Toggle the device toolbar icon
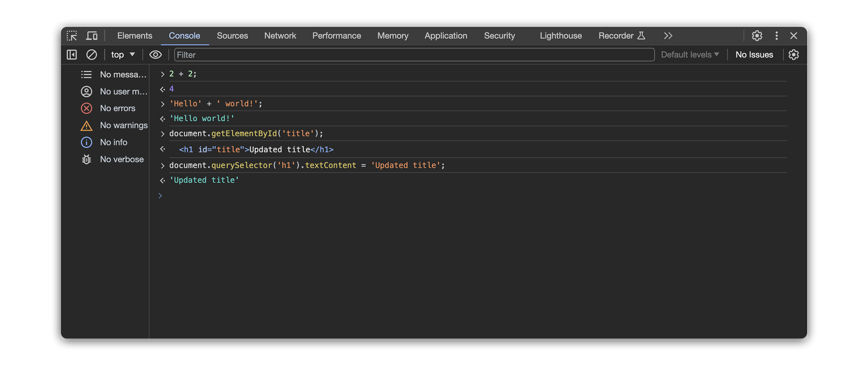The image size is (868, 365). (x=92, y=36)
